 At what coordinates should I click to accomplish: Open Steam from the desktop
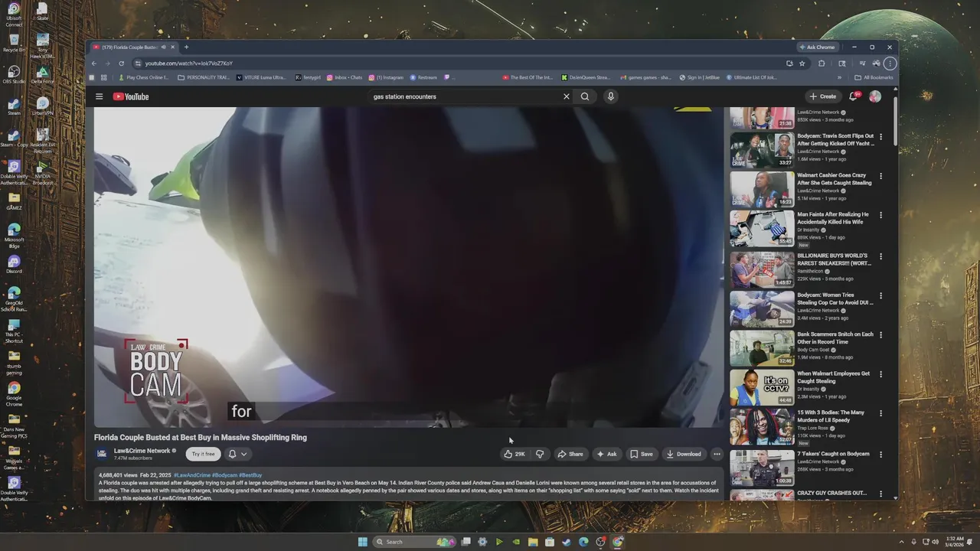click(14, 106)
